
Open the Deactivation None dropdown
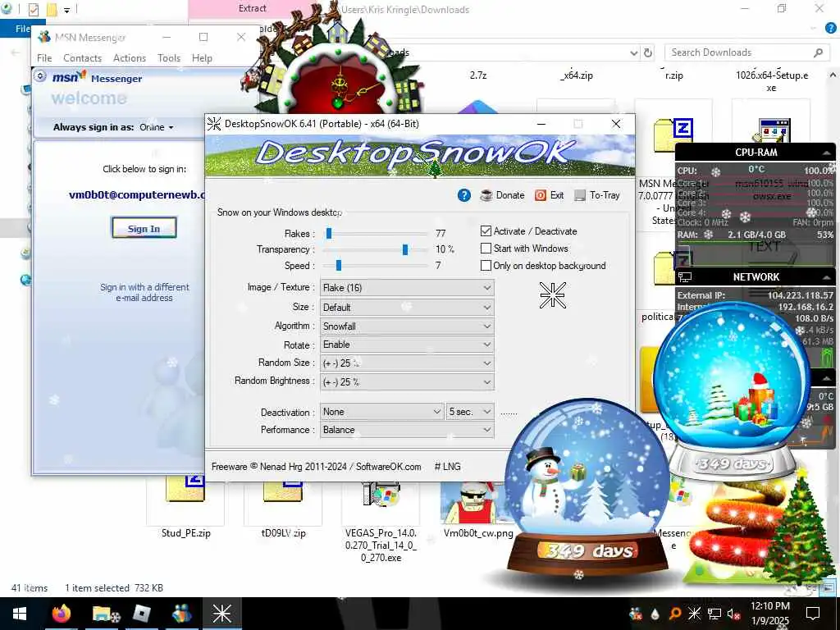coord(382,412)
